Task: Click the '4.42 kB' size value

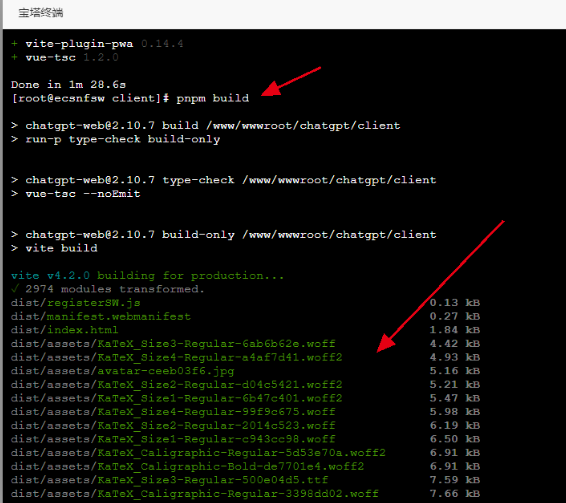Action: 455,343
